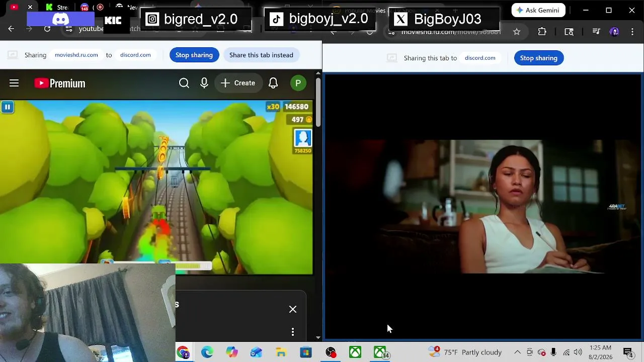Stop sharing in the right browser window
644x362 pixels.
pyautogui.click(x=539, y=58)
